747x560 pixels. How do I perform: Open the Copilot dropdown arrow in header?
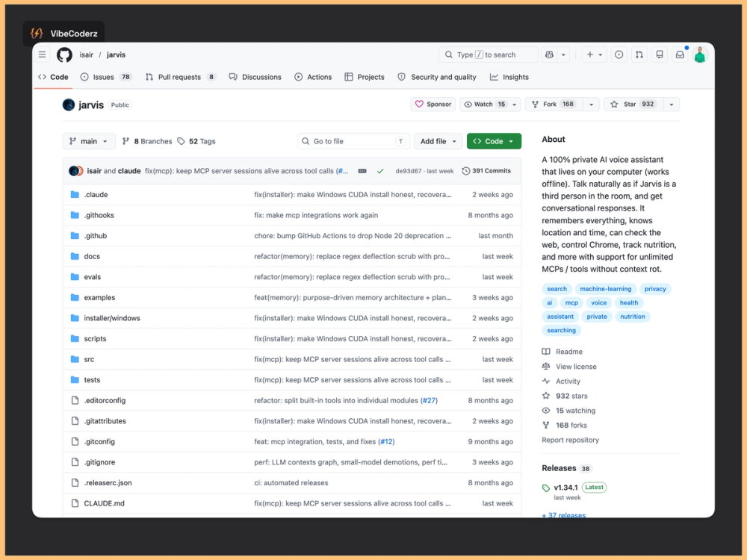click(563, 55)
